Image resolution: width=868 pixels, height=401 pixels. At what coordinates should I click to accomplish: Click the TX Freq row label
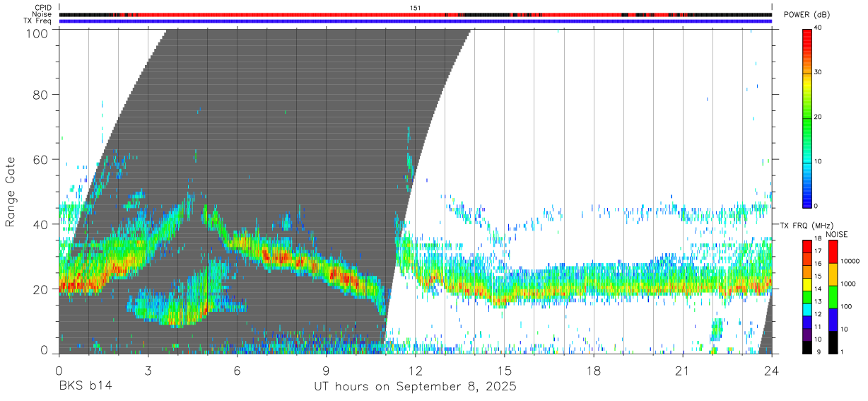pyautogui.click(x=37, y=21)
